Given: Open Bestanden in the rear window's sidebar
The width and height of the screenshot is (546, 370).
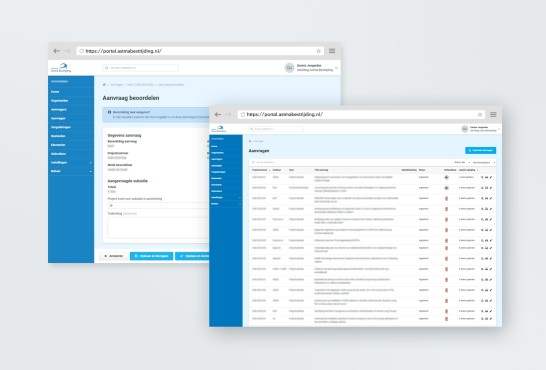Looking at the screenshot, I should [58, 136].
